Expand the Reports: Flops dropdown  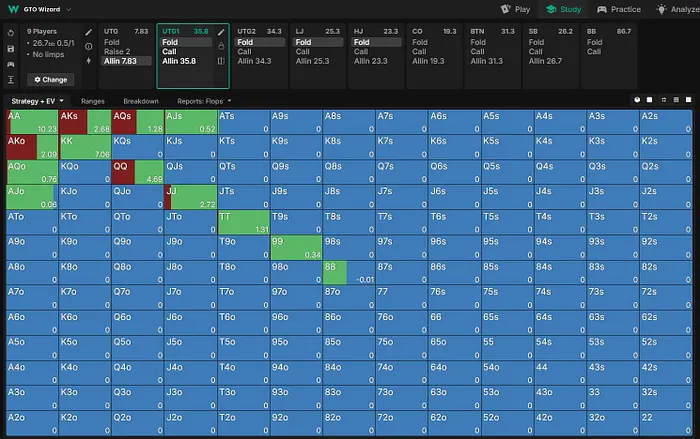click(x=204, y=101)
